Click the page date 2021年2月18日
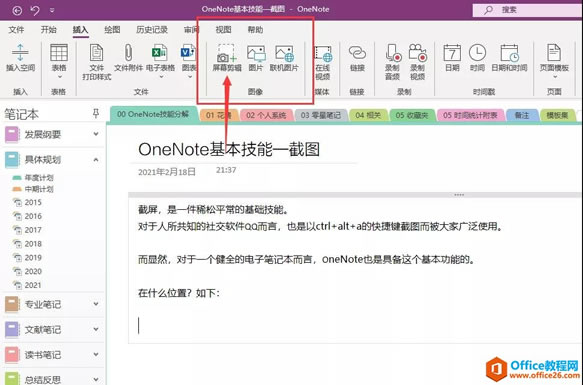 click(x=167, y=172)
